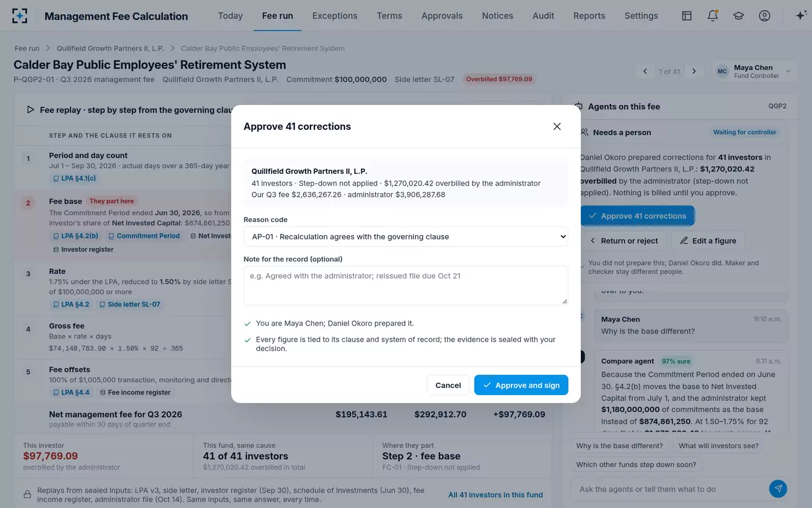Click Return or reject button
This screenshot has height=508, width=812.
point(624,240)
